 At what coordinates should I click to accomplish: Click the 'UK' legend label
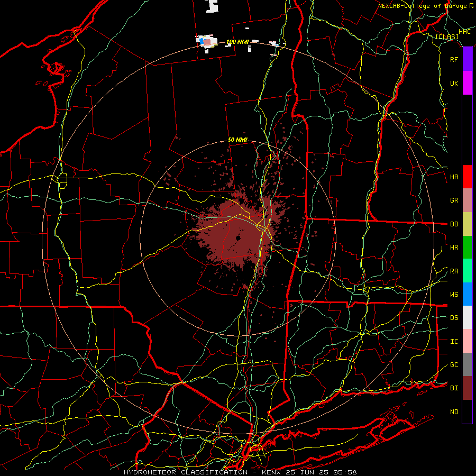coord(454,83)
